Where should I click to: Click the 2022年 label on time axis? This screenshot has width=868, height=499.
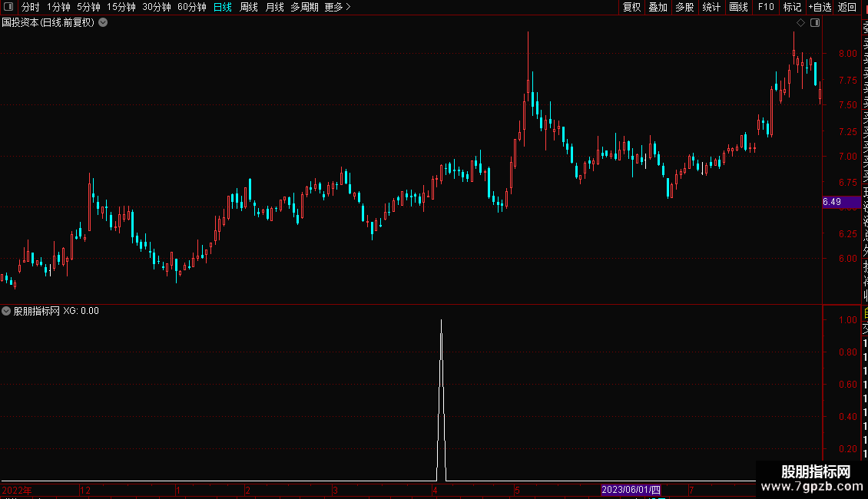tap(17, 490)
